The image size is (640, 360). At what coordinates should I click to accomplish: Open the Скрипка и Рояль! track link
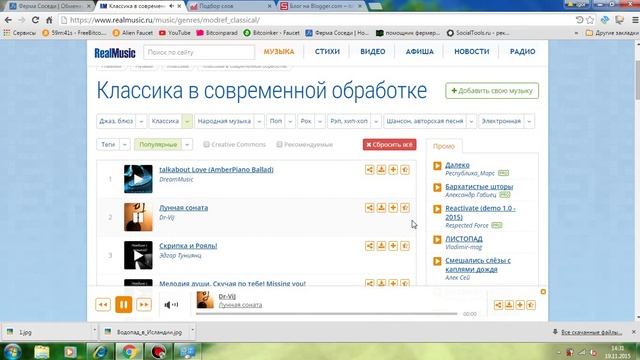(x=188, y=246)
